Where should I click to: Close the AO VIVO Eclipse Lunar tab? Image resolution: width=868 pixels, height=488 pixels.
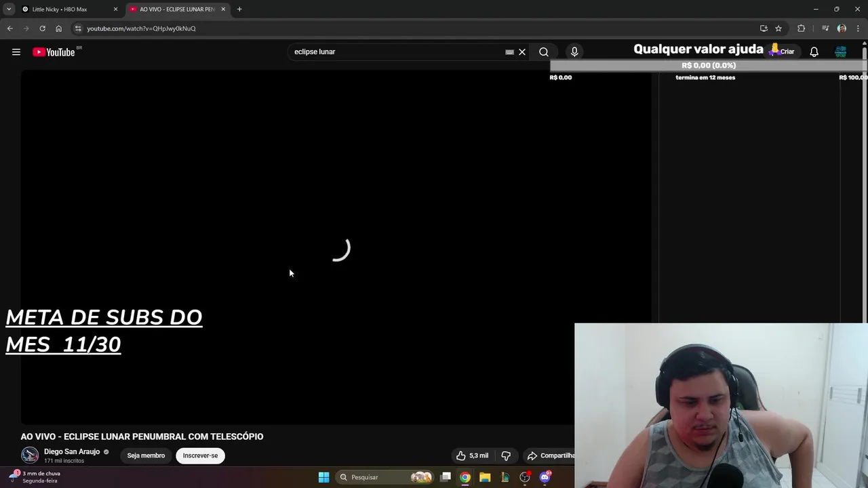tap(223, 9)
